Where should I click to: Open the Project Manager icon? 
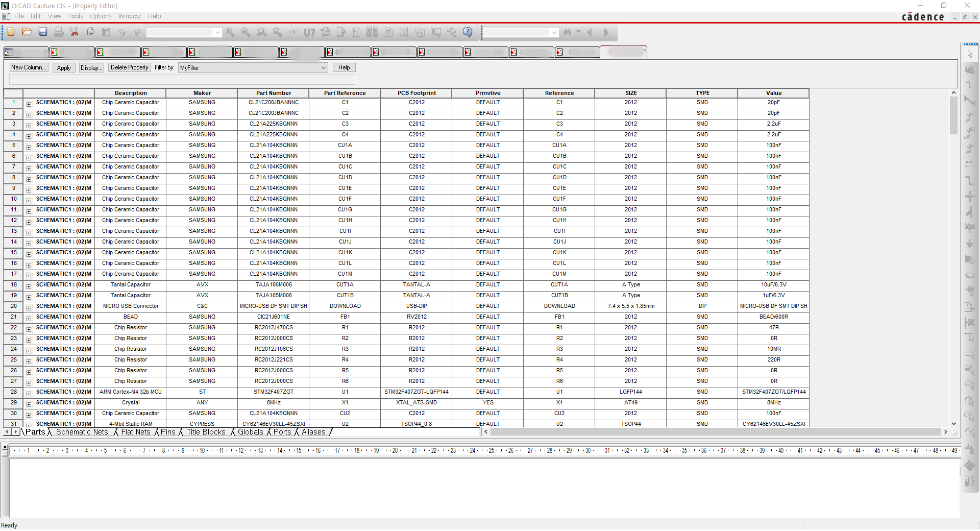coord(452,32)
